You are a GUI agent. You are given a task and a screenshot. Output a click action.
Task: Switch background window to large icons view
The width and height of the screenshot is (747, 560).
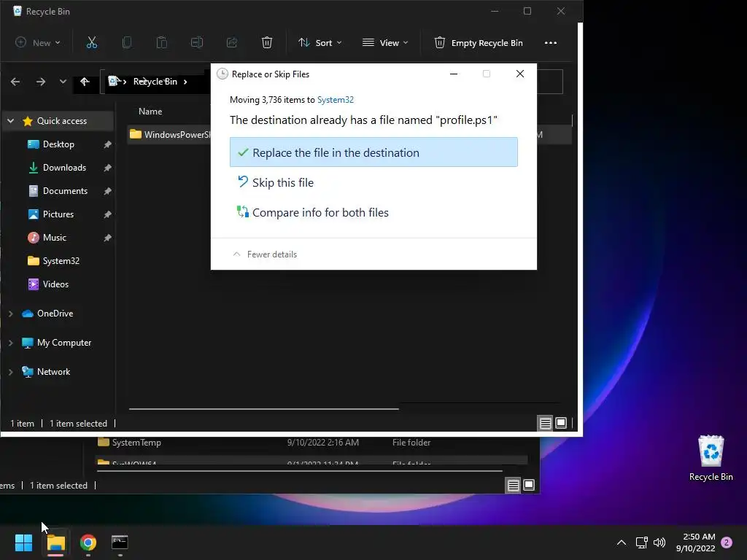click(529, 485)
